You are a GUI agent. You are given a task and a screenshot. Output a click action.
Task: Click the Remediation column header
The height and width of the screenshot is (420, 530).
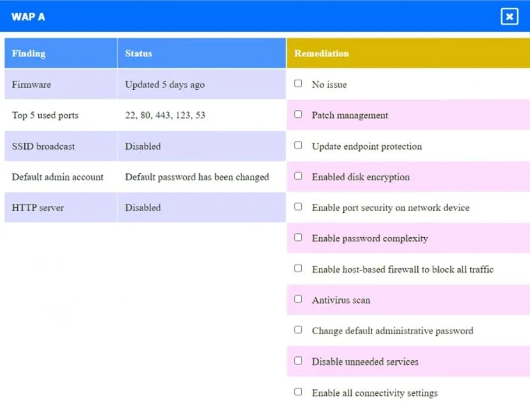408,53
